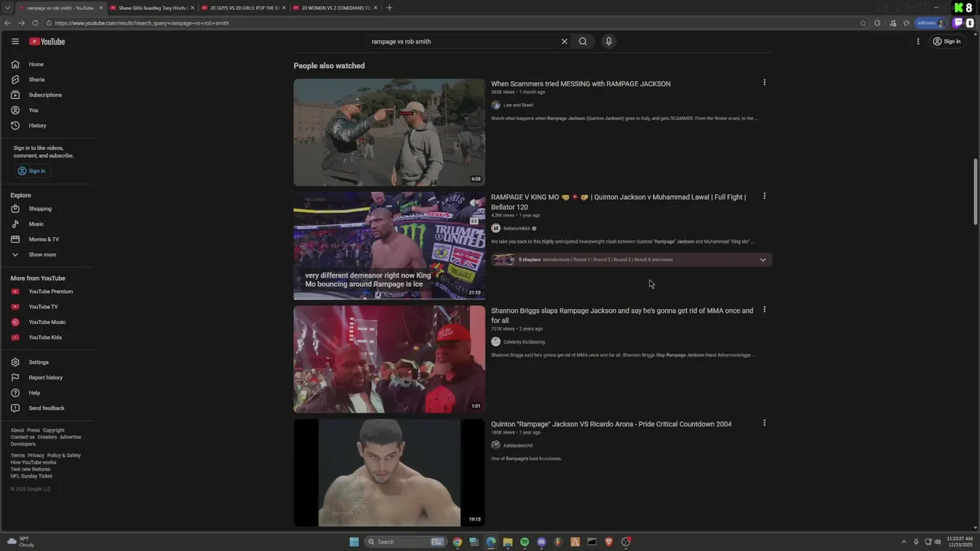This screenshot has height=551, width=980.
Task: Open title 'RAMPAGE V KING MO' Bellator 120
Action: point(619,202)
